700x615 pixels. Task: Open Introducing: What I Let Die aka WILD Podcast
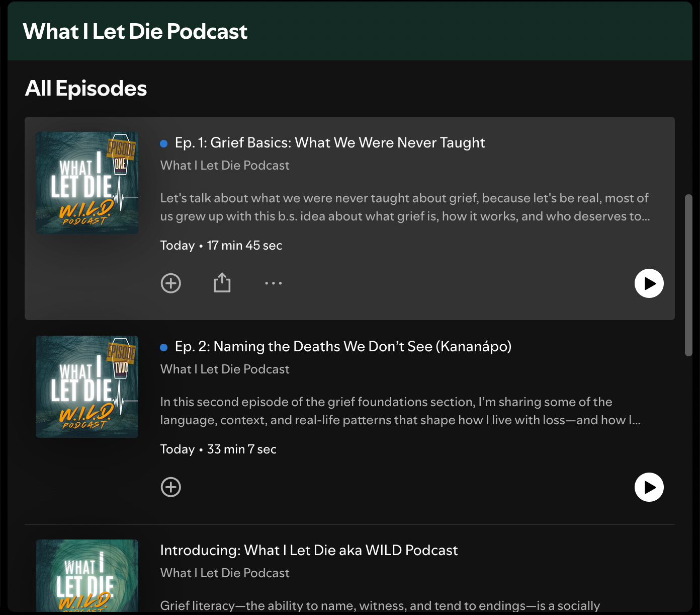click(x=309, y=550)
